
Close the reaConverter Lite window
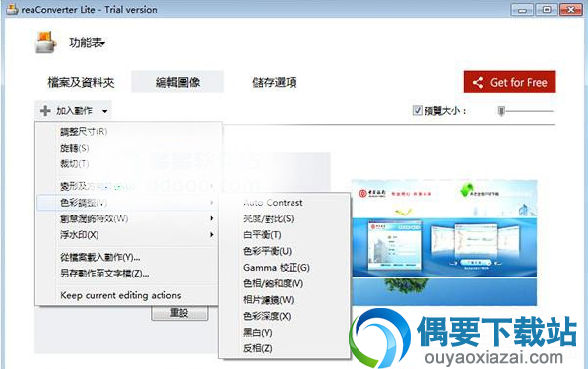coord(570,10)
